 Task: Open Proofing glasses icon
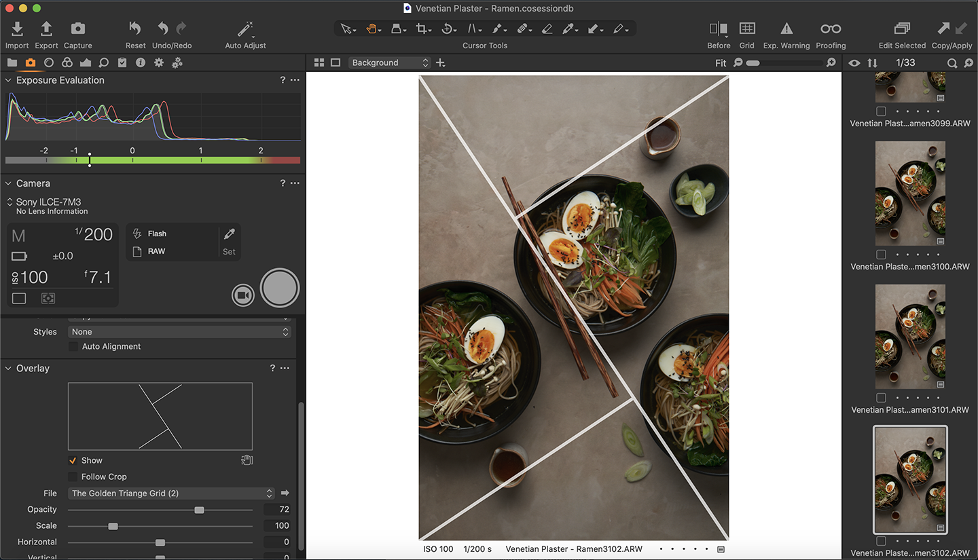(x=831, y=29)
